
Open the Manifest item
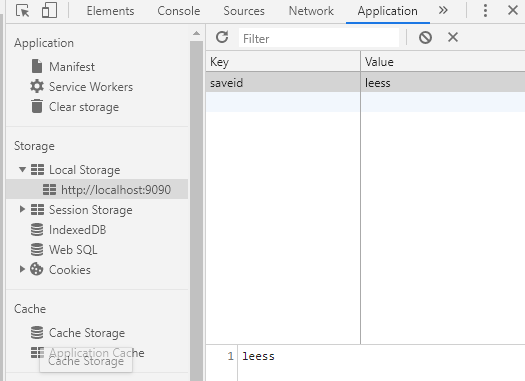tap(72, 67)
